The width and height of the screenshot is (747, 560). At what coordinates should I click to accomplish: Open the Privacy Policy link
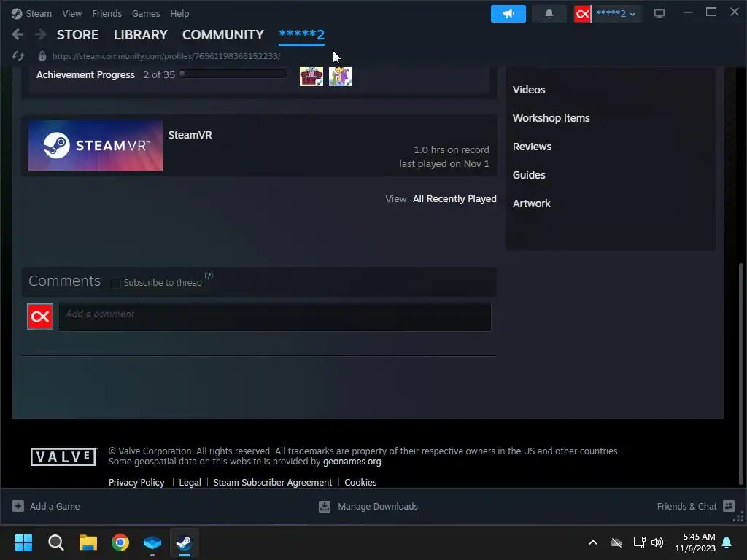point(136,483)
